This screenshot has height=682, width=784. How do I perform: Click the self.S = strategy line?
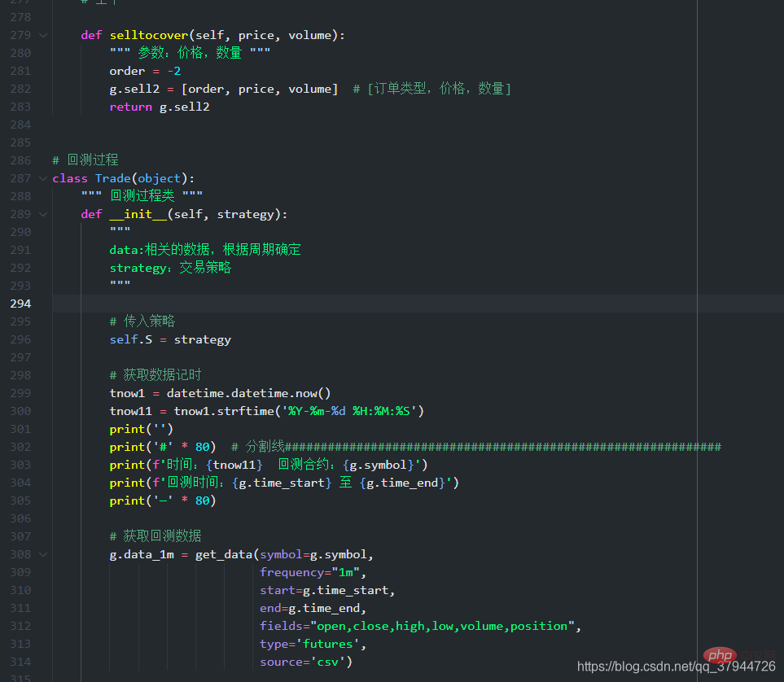tap(170, 339)
